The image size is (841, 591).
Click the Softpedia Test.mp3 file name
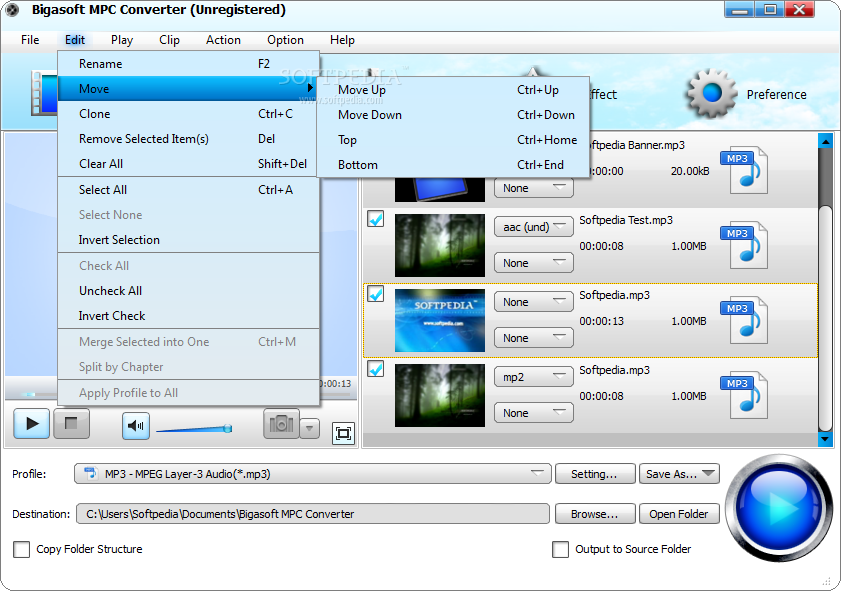pyautogui.click(x=626, y=220)
